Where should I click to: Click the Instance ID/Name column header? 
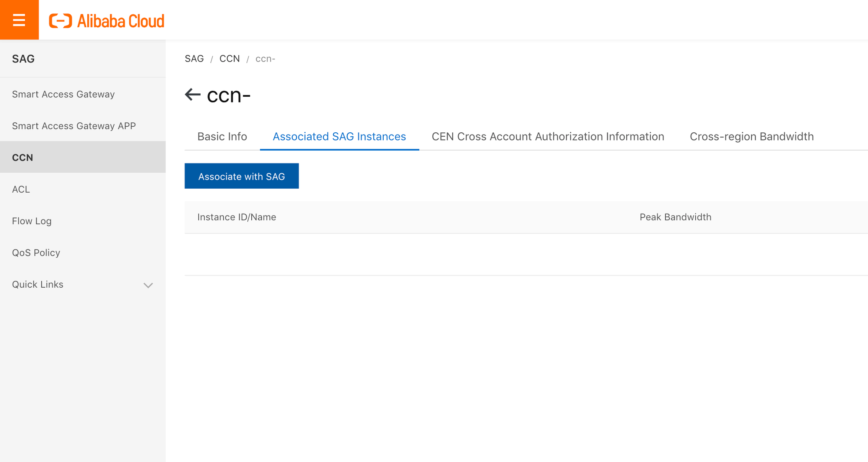[x=237, y=217]
